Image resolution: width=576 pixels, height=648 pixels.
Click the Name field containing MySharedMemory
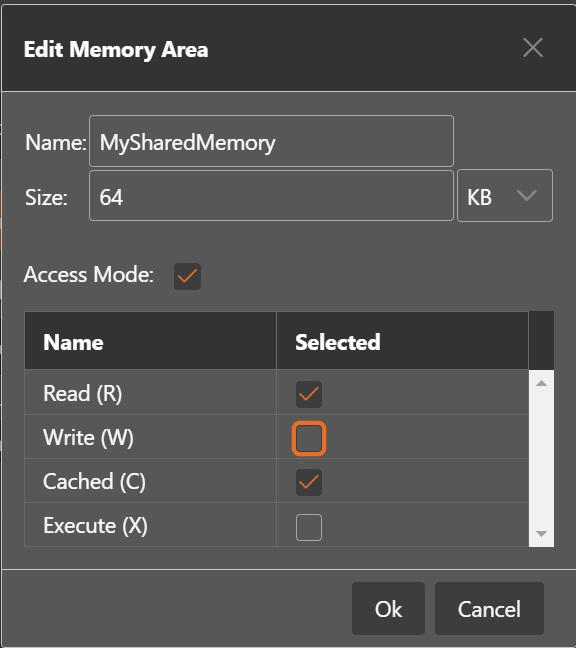[271, 141]
